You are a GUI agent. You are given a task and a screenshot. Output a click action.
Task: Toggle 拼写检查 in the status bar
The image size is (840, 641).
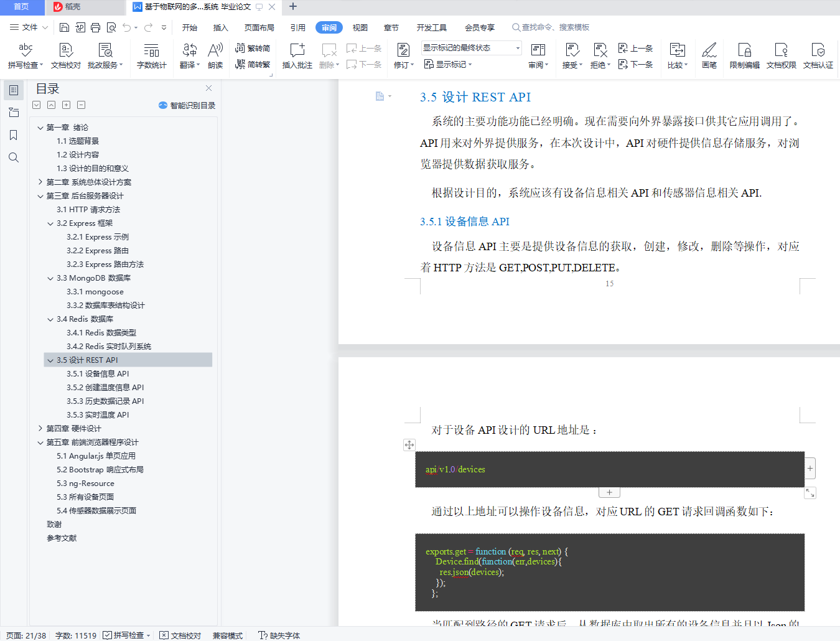pos(126,635)
